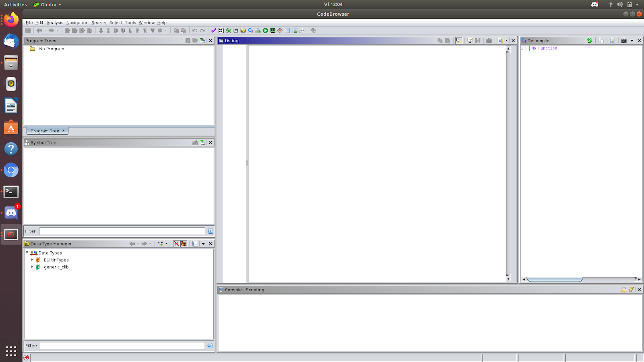The image size is (644, 362).
Task: Click the Decompiler Cf toolbar icon
Action: [x=251, y=31]
